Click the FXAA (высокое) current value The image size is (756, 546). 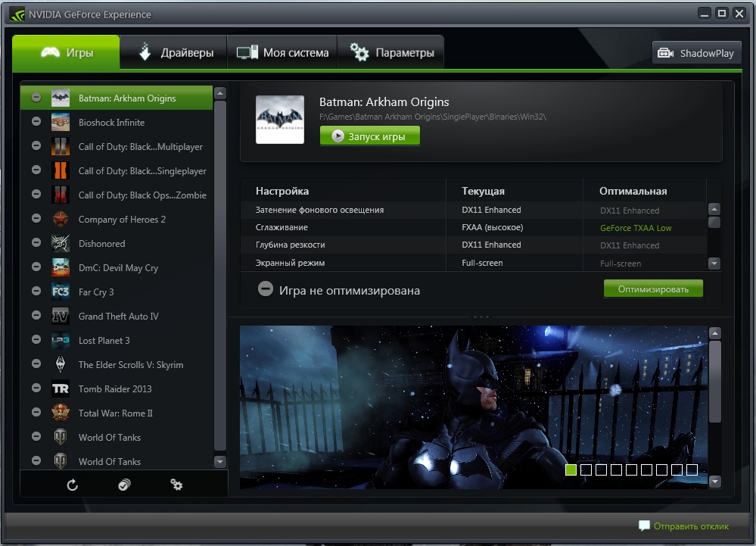point(492,227)
